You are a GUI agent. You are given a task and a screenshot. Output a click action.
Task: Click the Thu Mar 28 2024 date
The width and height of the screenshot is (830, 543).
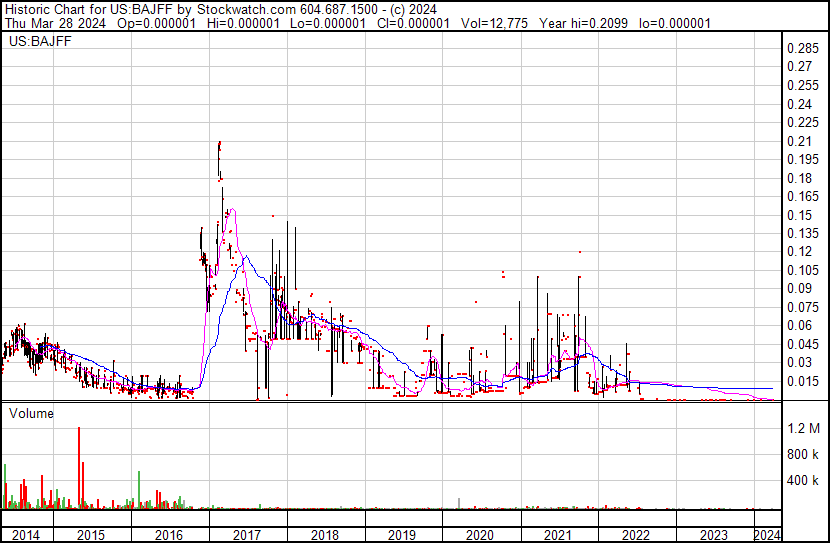coord(56,23)
